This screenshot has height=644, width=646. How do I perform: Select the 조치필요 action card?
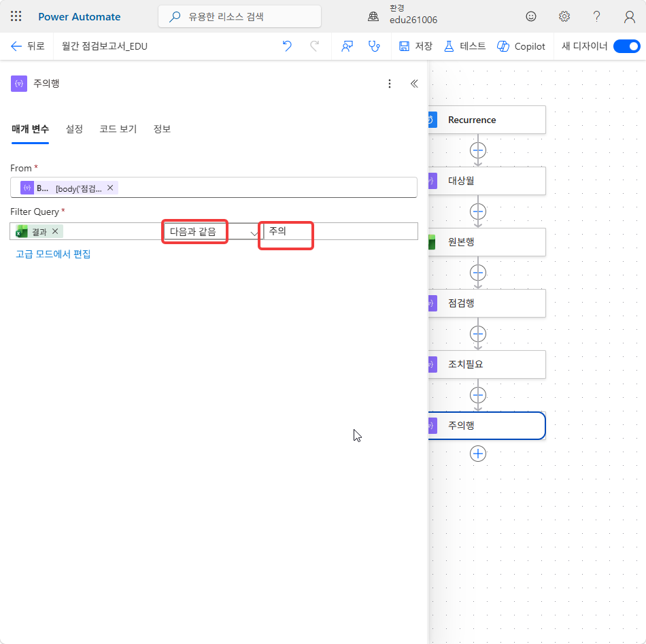487,365
